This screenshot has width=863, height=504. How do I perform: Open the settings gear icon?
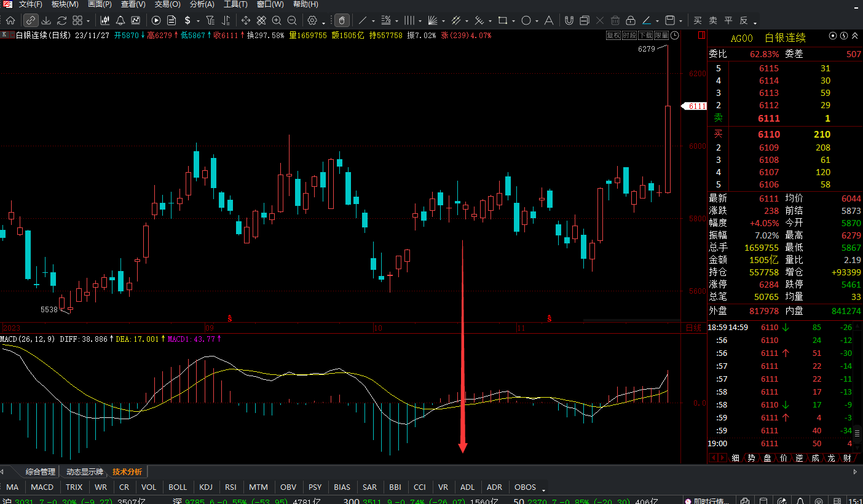click(312, 20)
